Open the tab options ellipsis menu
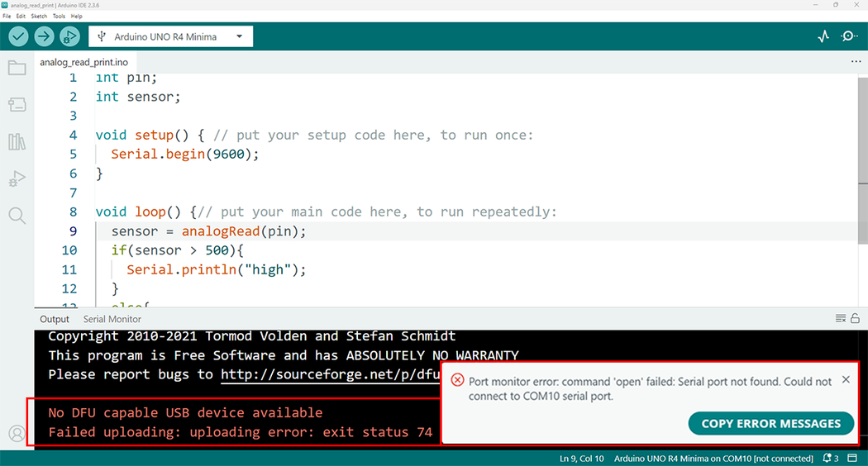868x466 pixels. click(x=856, y=61)
